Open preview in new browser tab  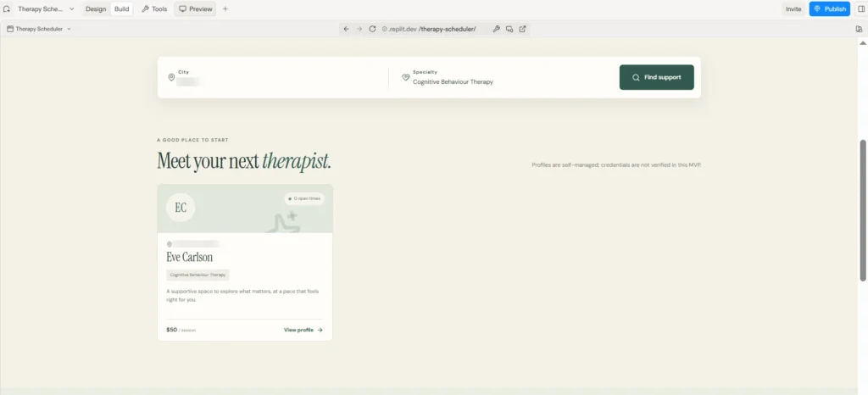(x=522, y=29)
